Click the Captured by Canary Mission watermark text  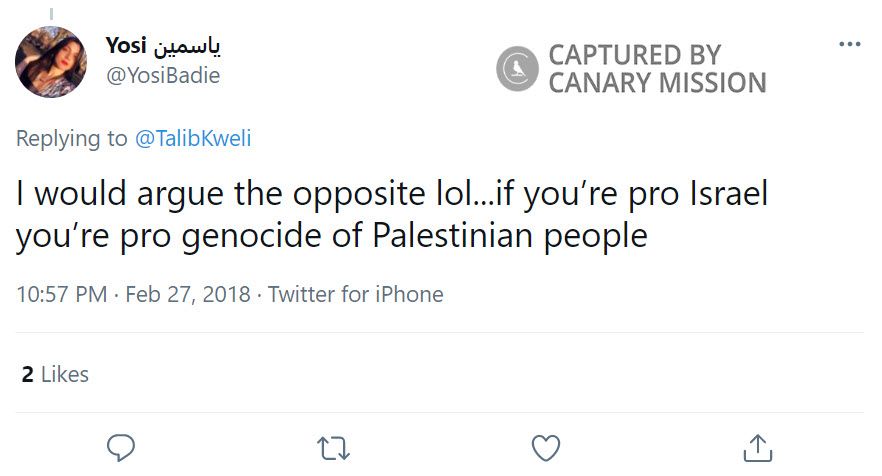pyautogui.click(x=656, y=69)
